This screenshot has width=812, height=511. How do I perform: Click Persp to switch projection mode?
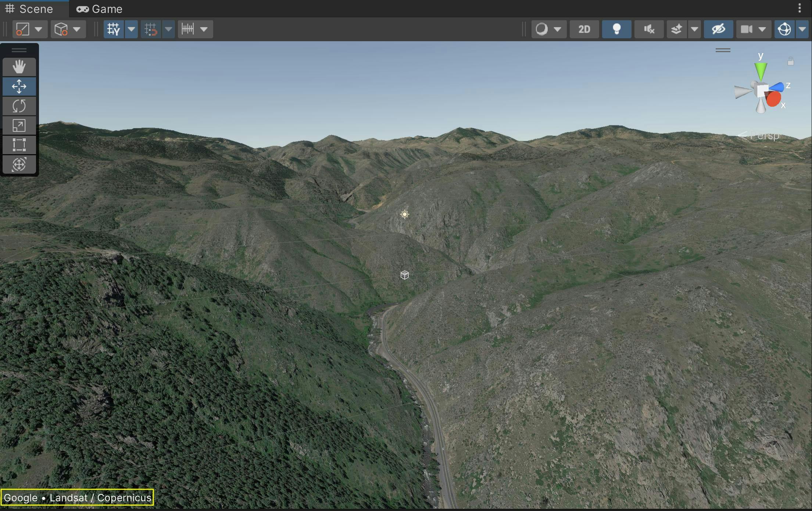(764, 136)
